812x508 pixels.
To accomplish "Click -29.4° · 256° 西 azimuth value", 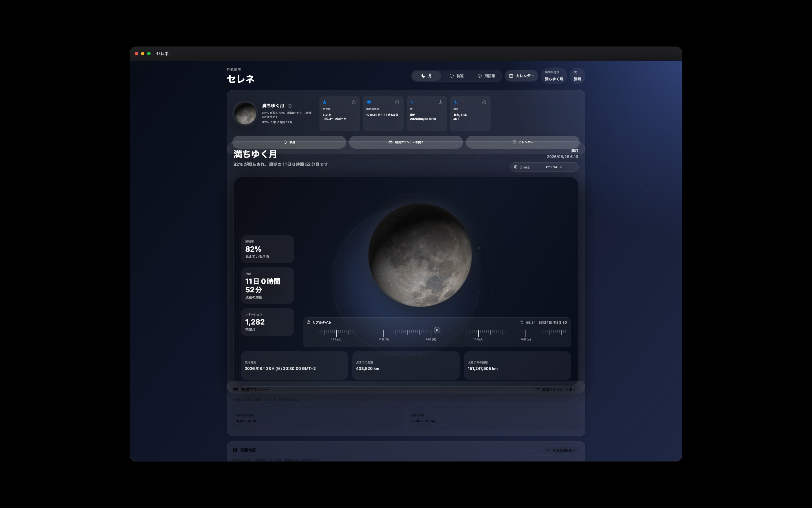I will pos(335,119).
